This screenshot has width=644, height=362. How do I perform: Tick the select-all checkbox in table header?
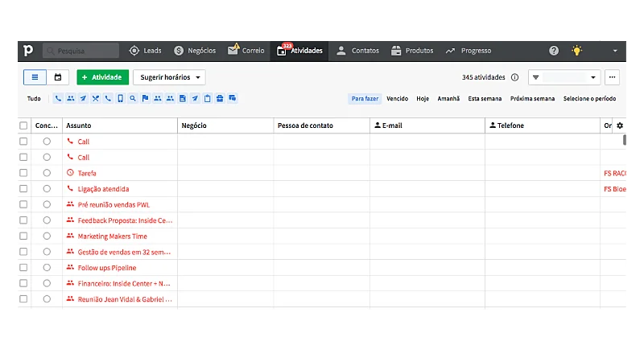coord(23,125)
